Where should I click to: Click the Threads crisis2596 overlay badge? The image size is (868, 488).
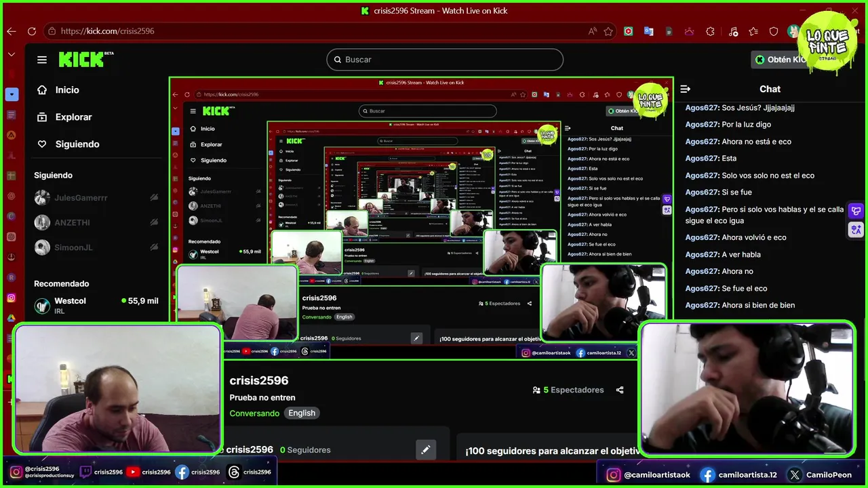pyautogui.click(x=249, y=472)
